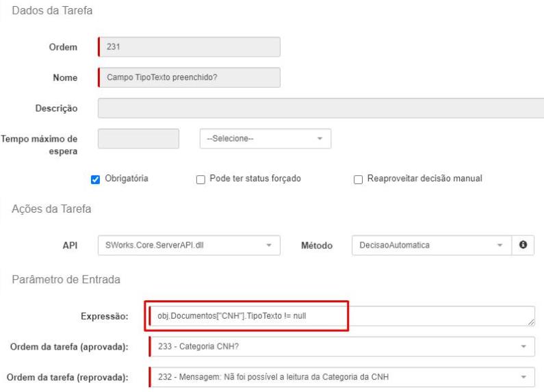The image size is (544, 392).
Task: Click the Tempo máximo de espera input
Action: (x=138, y=138)
